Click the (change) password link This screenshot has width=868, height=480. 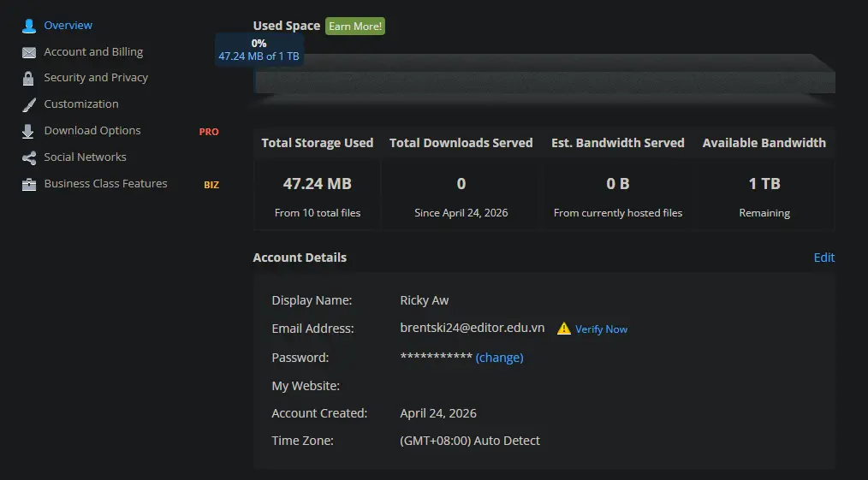[x=499, y=358]
